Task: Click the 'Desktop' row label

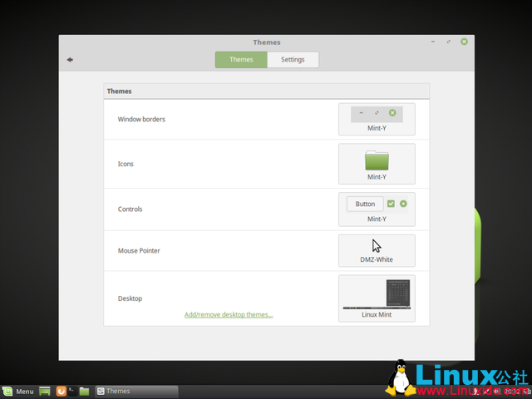Action: (130, 298)
